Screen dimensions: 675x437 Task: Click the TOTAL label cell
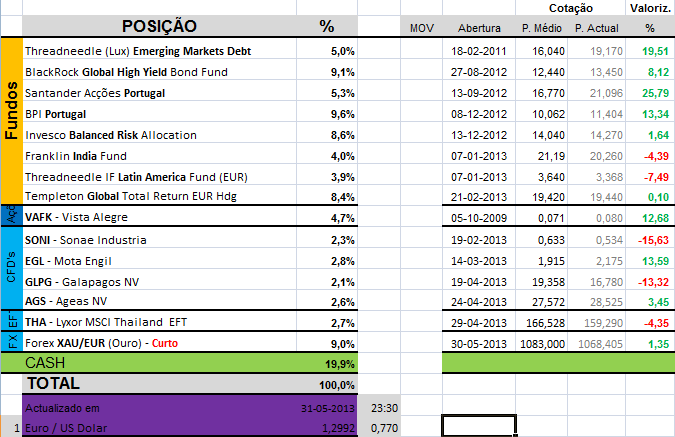click(x=159, y=384)
